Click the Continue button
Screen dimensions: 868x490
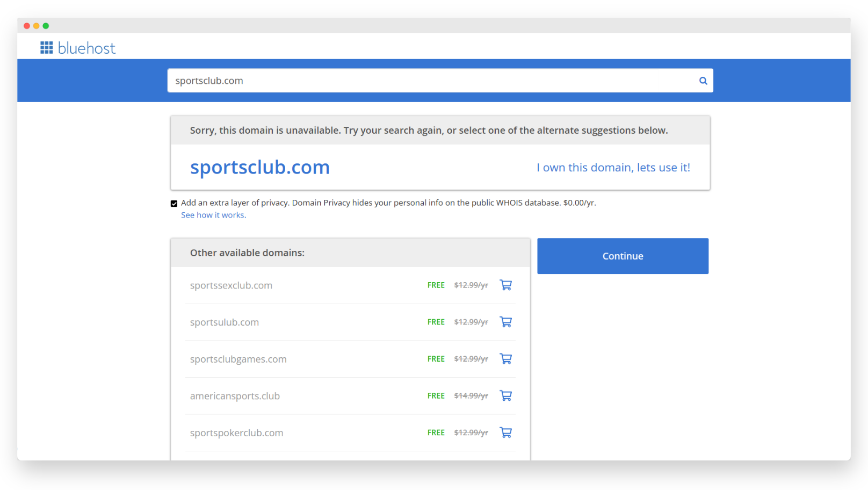coord(623,256)
